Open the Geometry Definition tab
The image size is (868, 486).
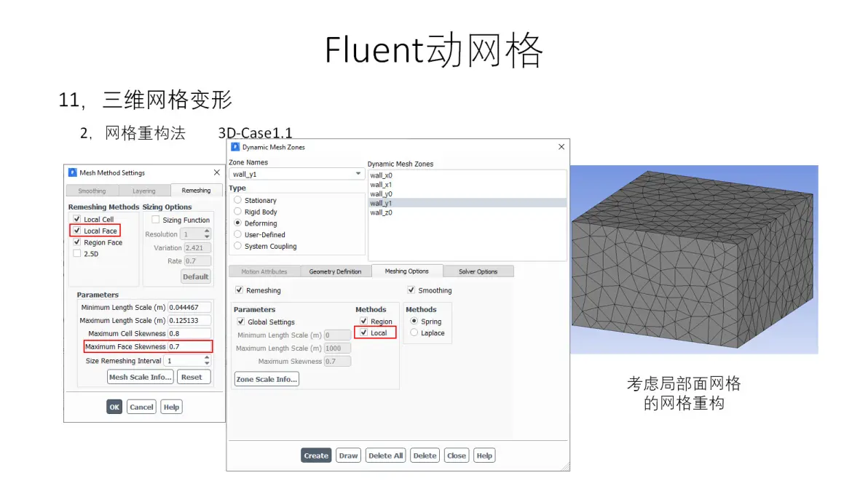tap(335, 271)
